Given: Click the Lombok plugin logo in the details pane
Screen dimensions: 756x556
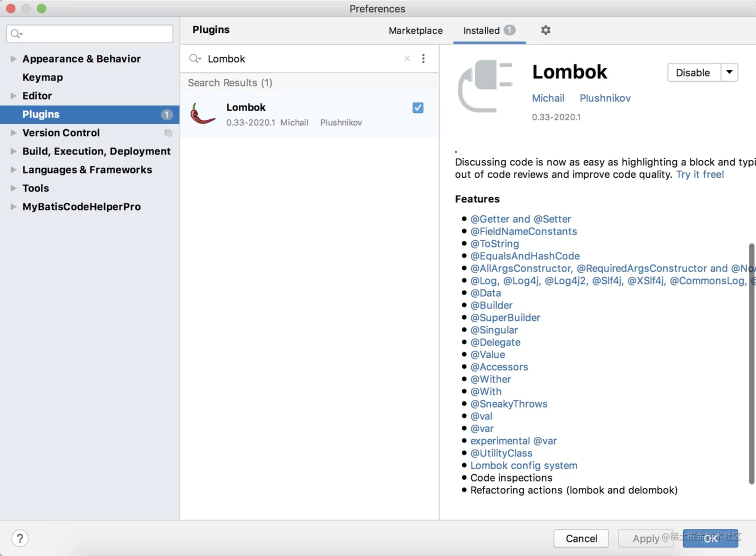Looking at the screenshot, I should coord(485,85).
